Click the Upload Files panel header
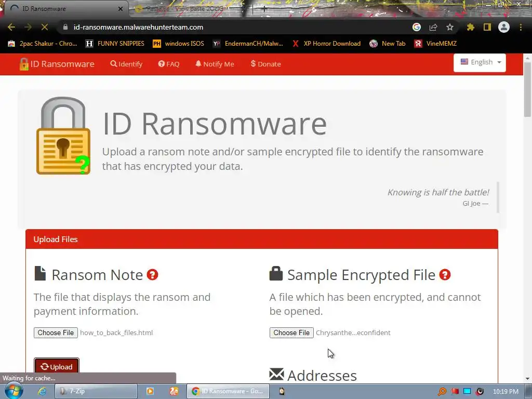Screen dimensions: 532x399 point(262,239)
